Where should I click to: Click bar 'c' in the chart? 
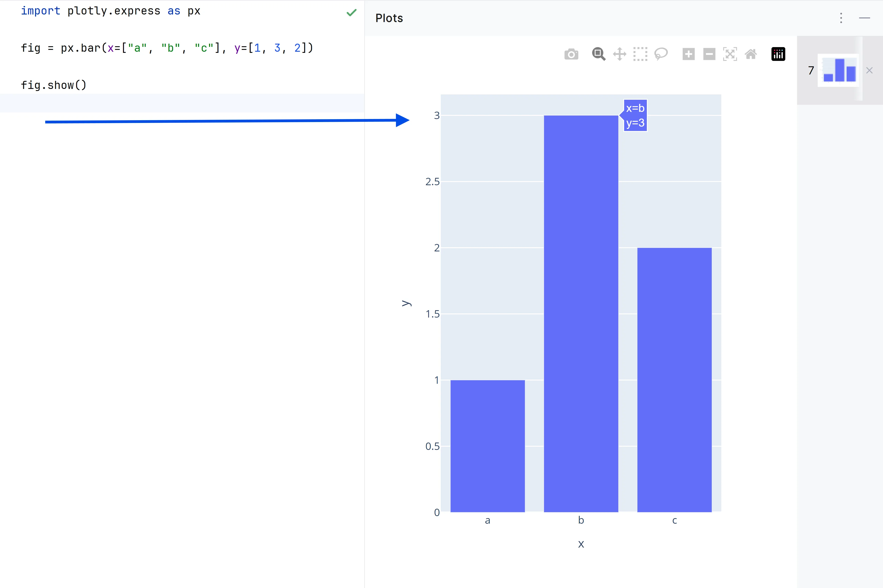coord(674,380)
